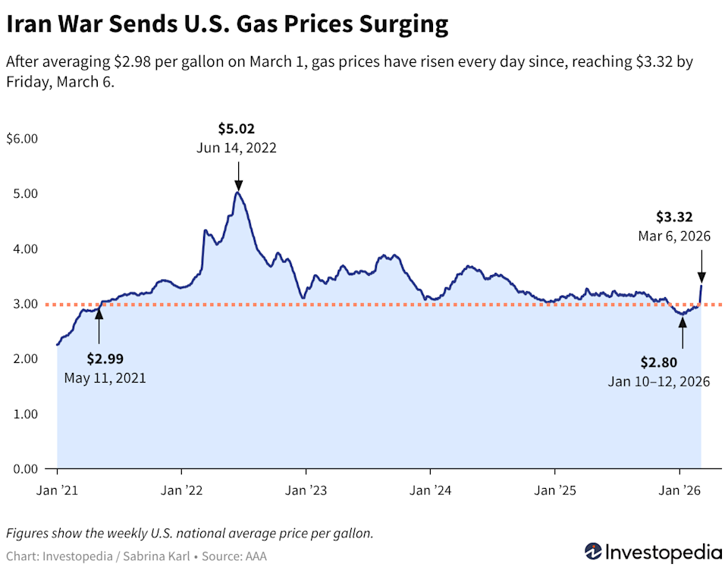Click the Jan '25 x-axis label
The image size is (728, 570).
pyautogui.click(x=555, y=490)
